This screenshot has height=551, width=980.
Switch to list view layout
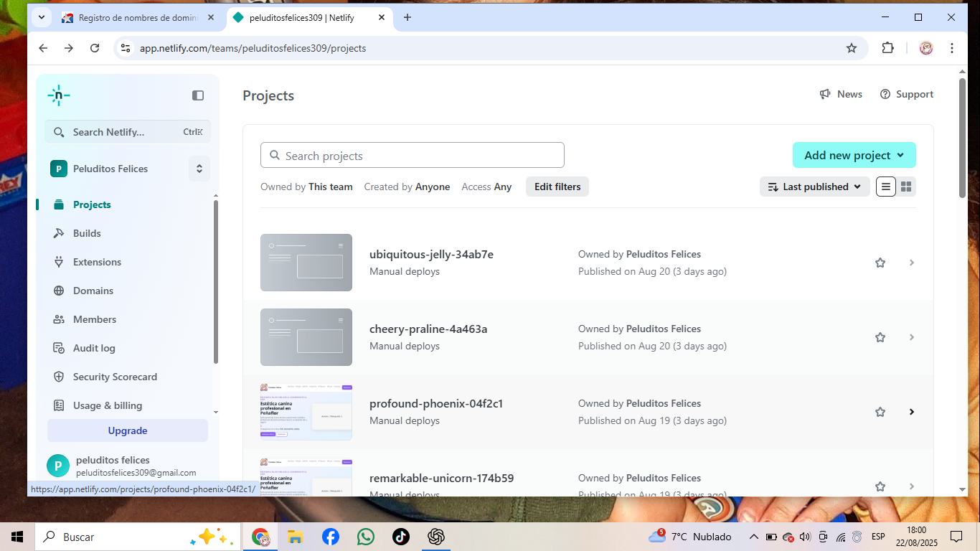(886, 187)
